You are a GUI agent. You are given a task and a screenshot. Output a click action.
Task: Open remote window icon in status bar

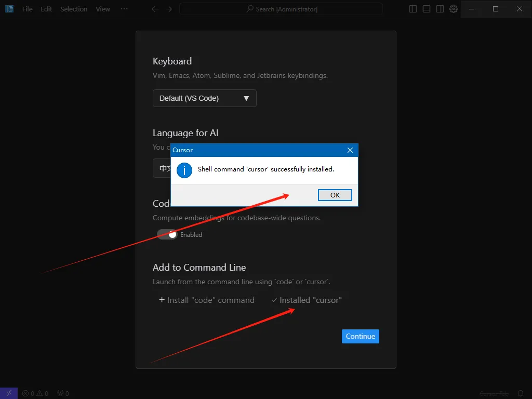(9, 393)
